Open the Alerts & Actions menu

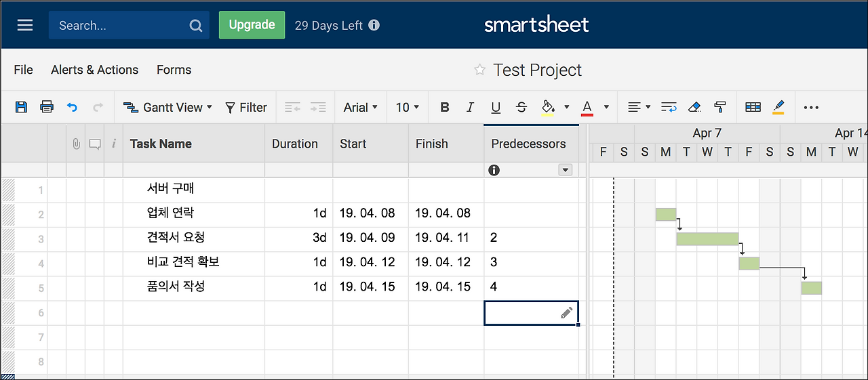[94, 70]
